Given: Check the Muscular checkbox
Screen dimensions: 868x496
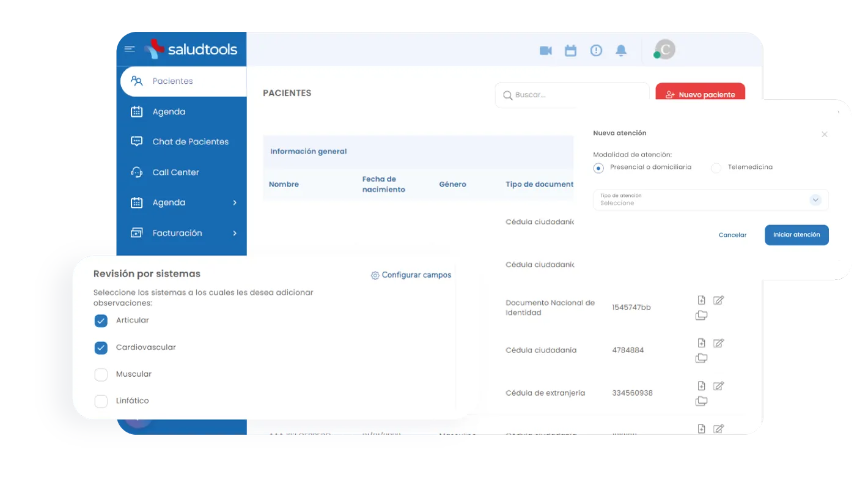Looking at the screenshot, I should pos(101,374).
